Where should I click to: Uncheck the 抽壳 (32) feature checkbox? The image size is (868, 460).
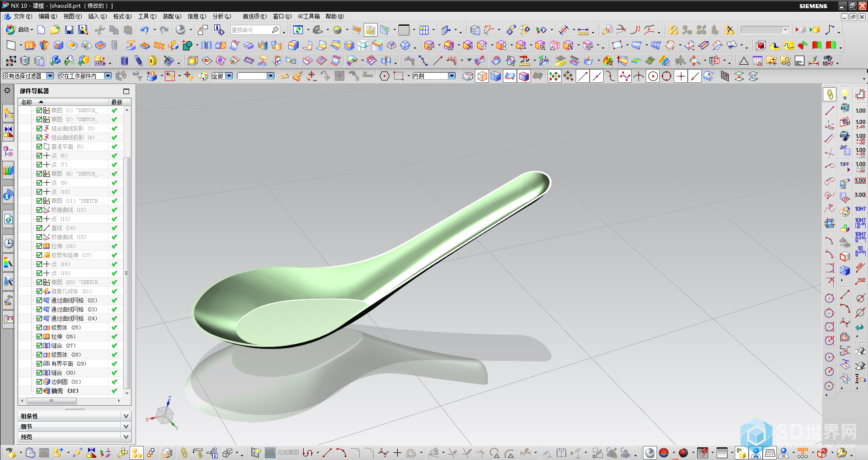pyautogui.click(x=39, y=391)
